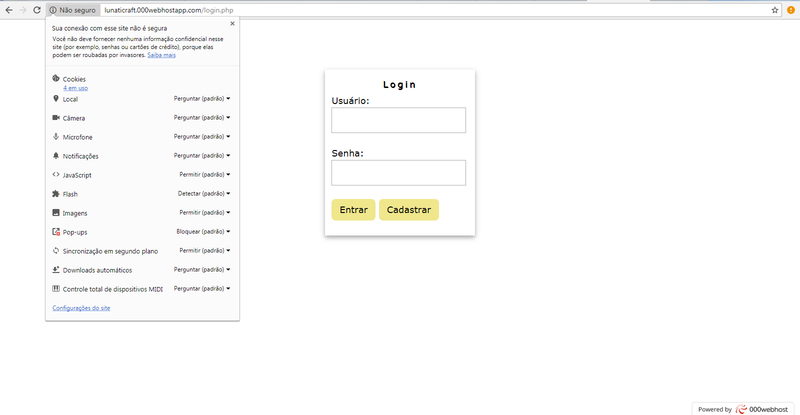This screenshot has width=800, height=415.
Task: Open the '4 em uso' cookies link
Action: click(74, 88)
